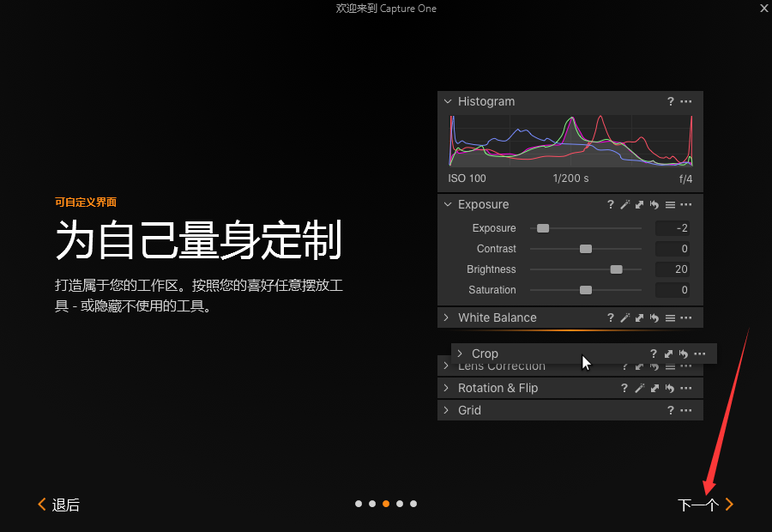Close the Capture One welcome window
772x532 pixels.
point(764,8)
